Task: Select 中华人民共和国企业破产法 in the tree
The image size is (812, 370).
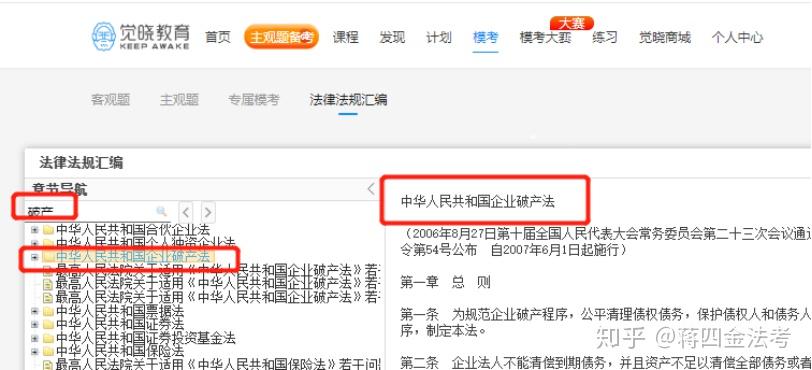Action: [133, 257]
